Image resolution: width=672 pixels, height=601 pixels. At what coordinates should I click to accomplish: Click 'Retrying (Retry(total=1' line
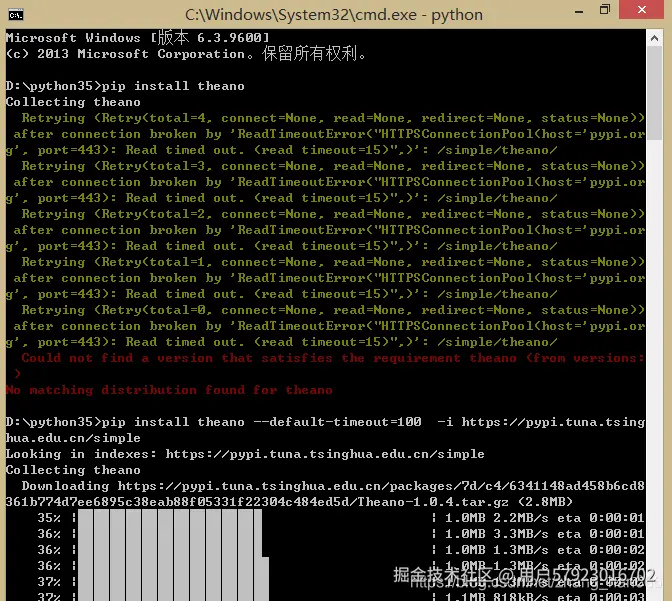pos(333,262)
